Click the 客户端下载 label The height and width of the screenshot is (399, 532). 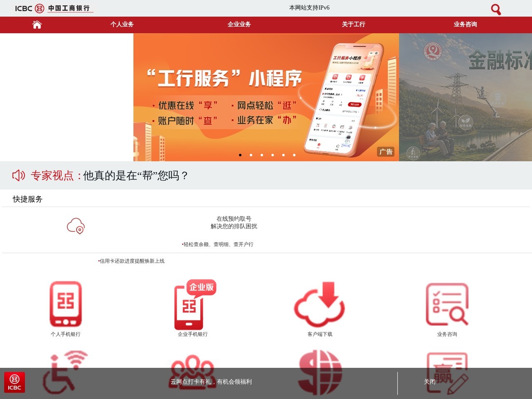click(x=320, y=334)
